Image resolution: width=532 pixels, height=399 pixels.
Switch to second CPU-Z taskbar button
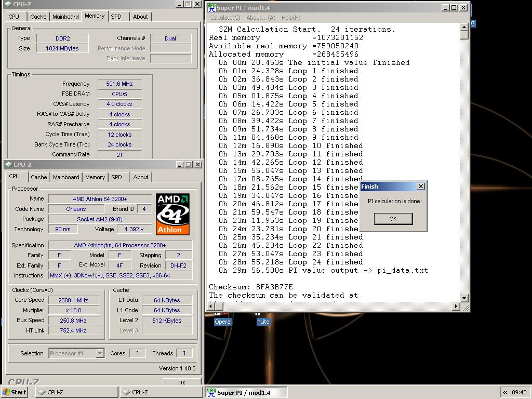coord(161,392)
